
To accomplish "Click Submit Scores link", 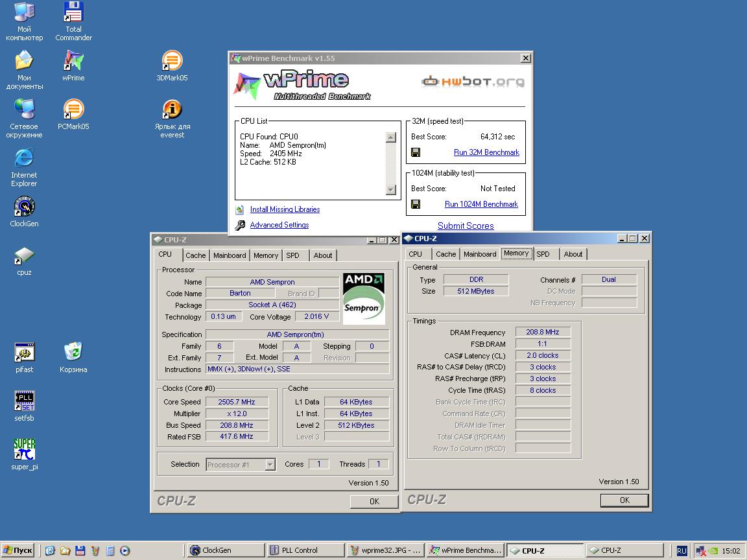I will point(466,226).
